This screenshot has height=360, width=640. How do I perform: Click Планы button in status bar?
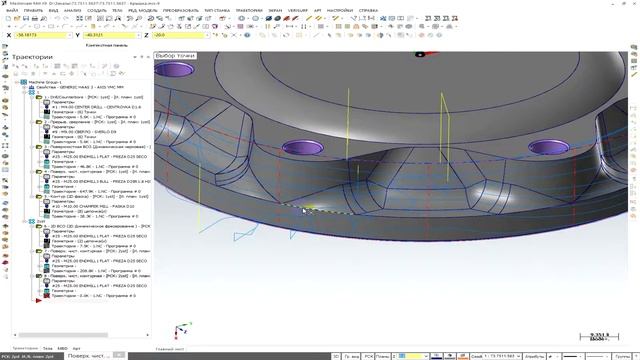coord(382,356)
